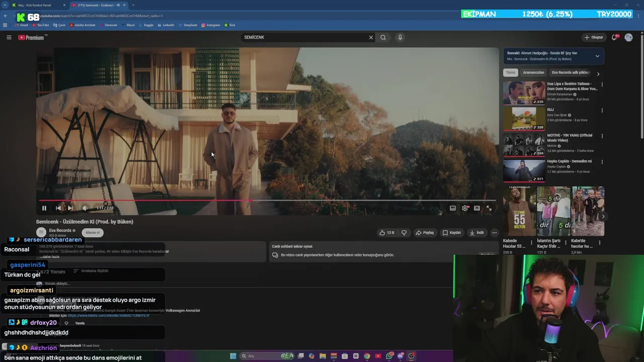Open options menu for MOTIVE - YIN YANG
The height and width of the screenshot is (362, 644).
[602, 136]
